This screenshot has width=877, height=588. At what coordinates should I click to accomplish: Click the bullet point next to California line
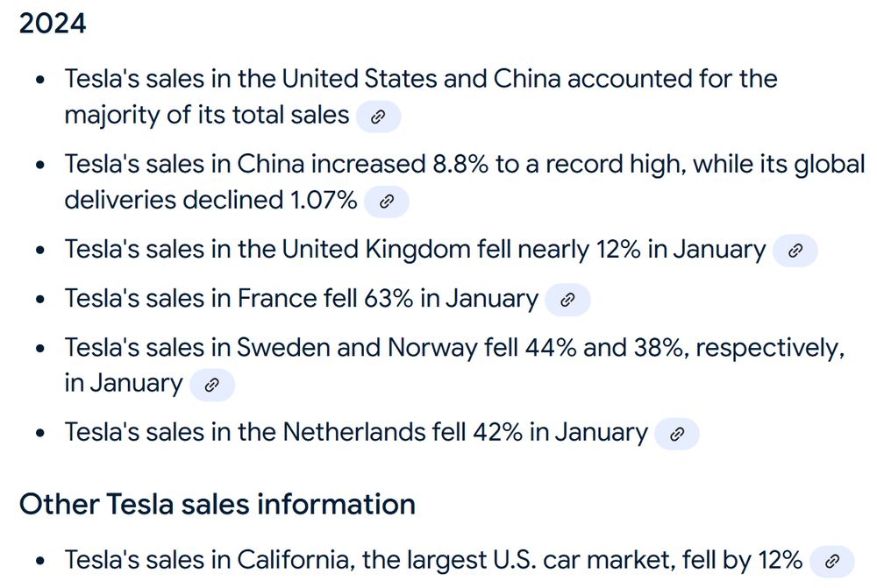pos(40,561)
